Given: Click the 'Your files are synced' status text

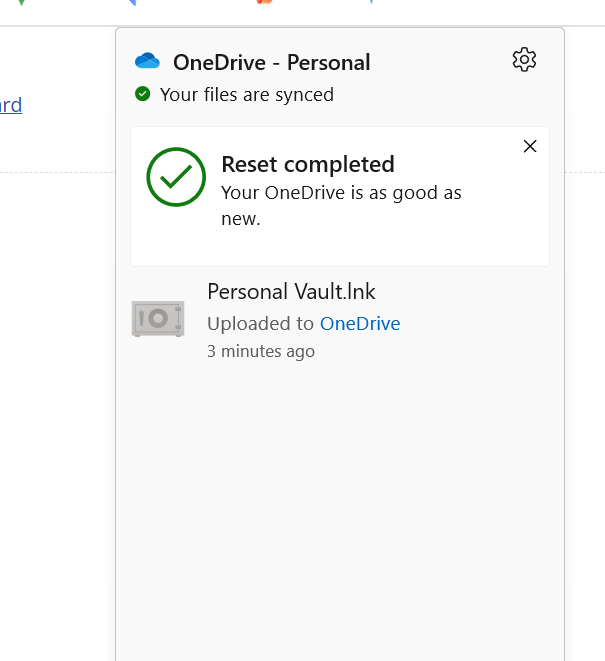Looking at the screenshot, I should (247, 94).
